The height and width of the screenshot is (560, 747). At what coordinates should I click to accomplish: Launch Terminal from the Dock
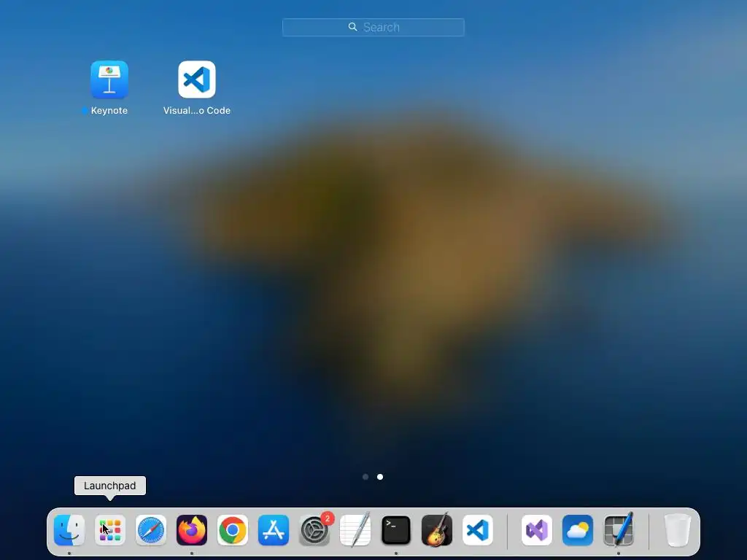click(x=396, y=530)
